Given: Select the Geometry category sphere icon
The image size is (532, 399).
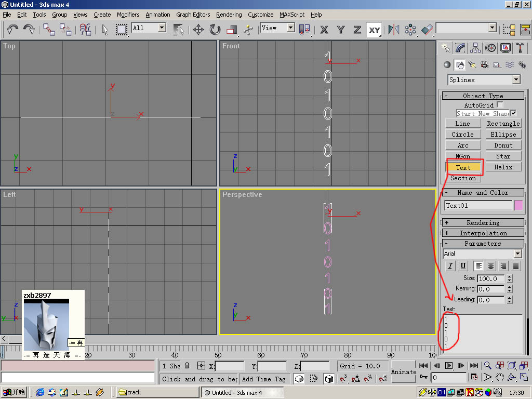Looking at the screenshot, I should (x=447, y=65).
